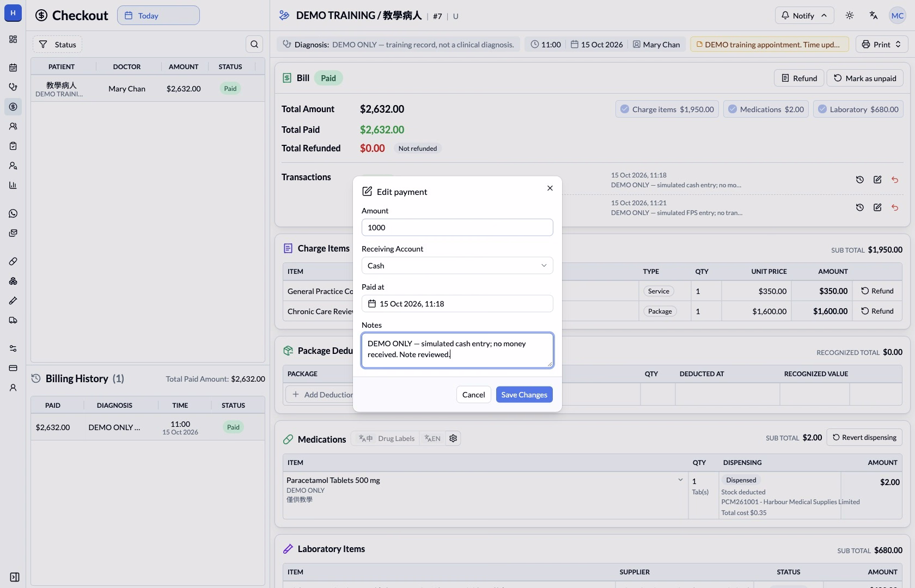Click the bill Refund button
Viewport: 915px width, 588px height.
(799, 78)
